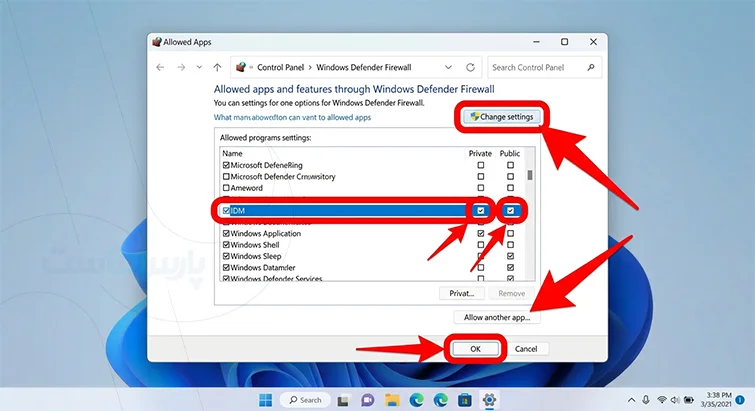Image resolution: width=755 pixels, height=411 pixels.
Task: Click the microphone tray icon
Action: pyautogui.click(x=646, y=400)
